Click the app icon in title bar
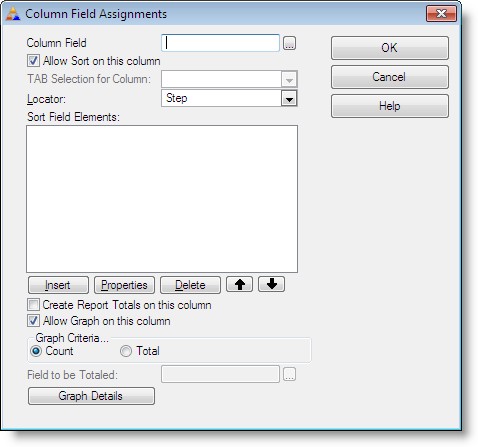 coord(13,14)
